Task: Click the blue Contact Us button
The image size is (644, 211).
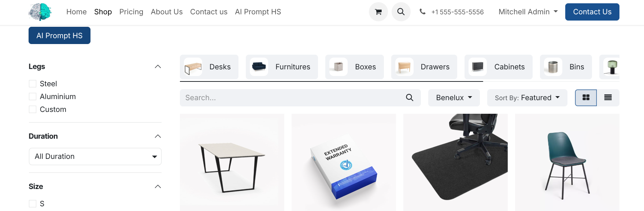Action: tap(592, 12)
